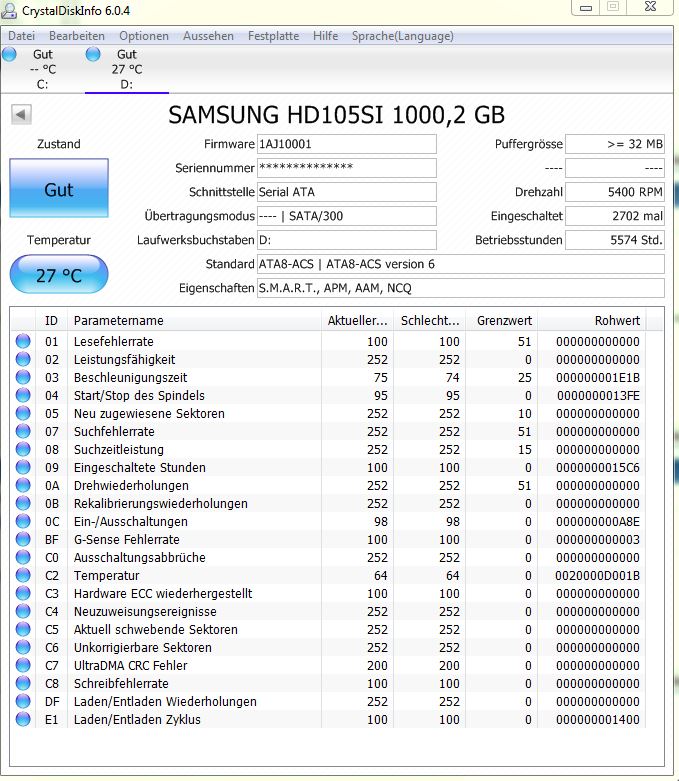
Task: Click status orb for Beschleunigungszeit row
Action: pos(23,377)
